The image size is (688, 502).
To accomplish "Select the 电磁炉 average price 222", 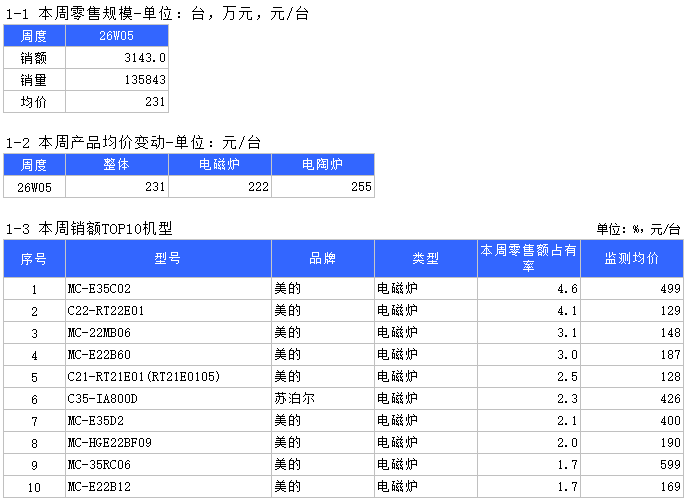I will click(x=220, y=187).
